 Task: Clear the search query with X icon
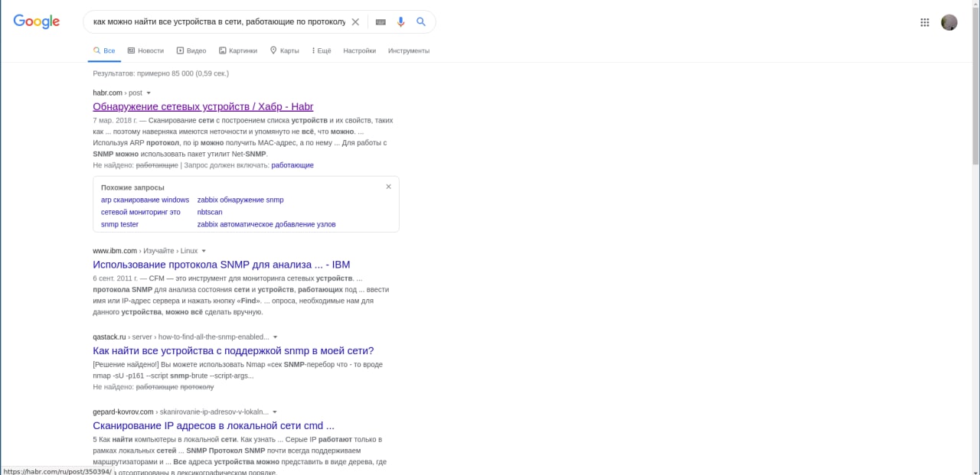click(x=355, y=22)
